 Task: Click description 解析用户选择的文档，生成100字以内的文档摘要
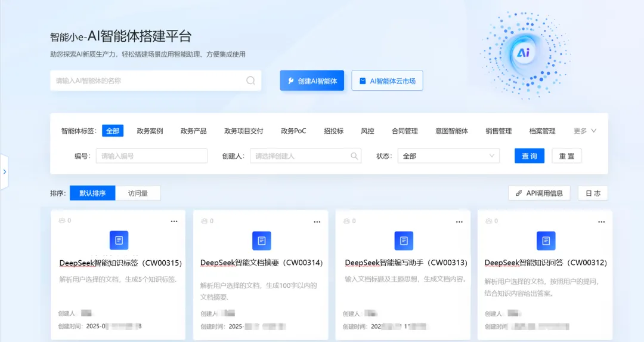pos(259,291)
